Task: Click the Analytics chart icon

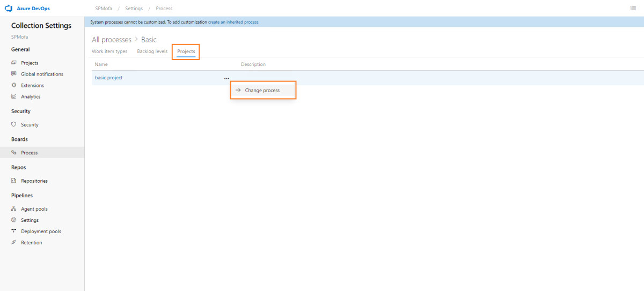Action: pyautogui.click(x=14, y=96)
